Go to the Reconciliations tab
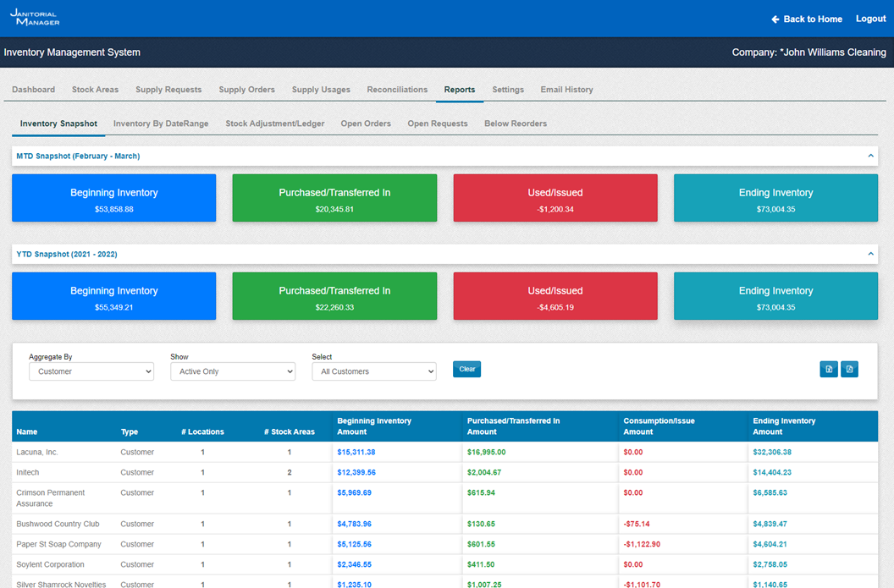Viewport: 894px width, 588px height. (397, 90)
